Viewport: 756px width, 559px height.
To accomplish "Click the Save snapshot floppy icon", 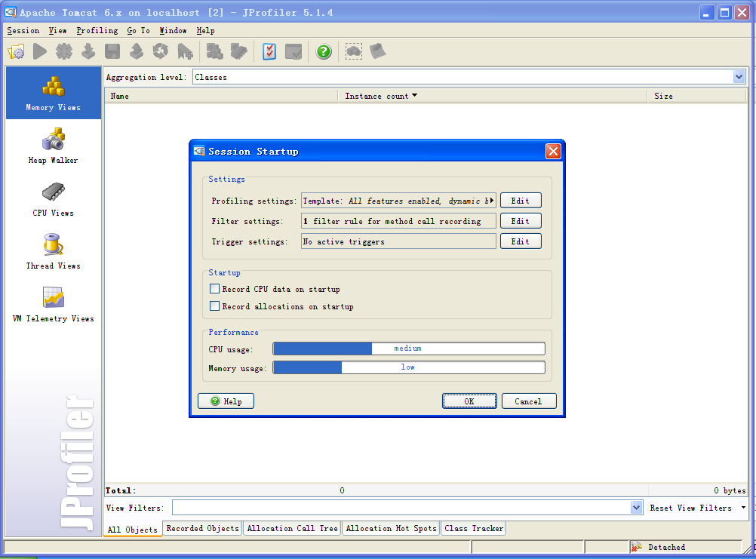I will pos(112,51).
